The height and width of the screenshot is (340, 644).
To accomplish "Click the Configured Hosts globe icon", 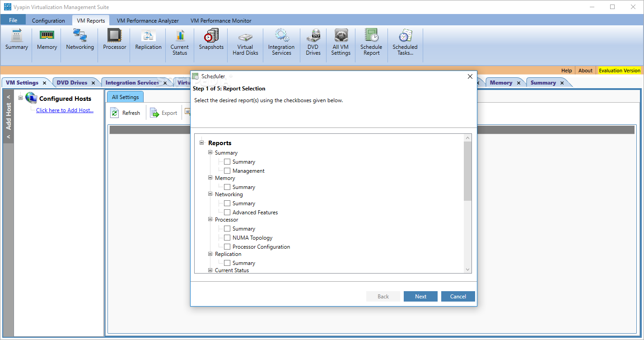I will coord(31,98).
